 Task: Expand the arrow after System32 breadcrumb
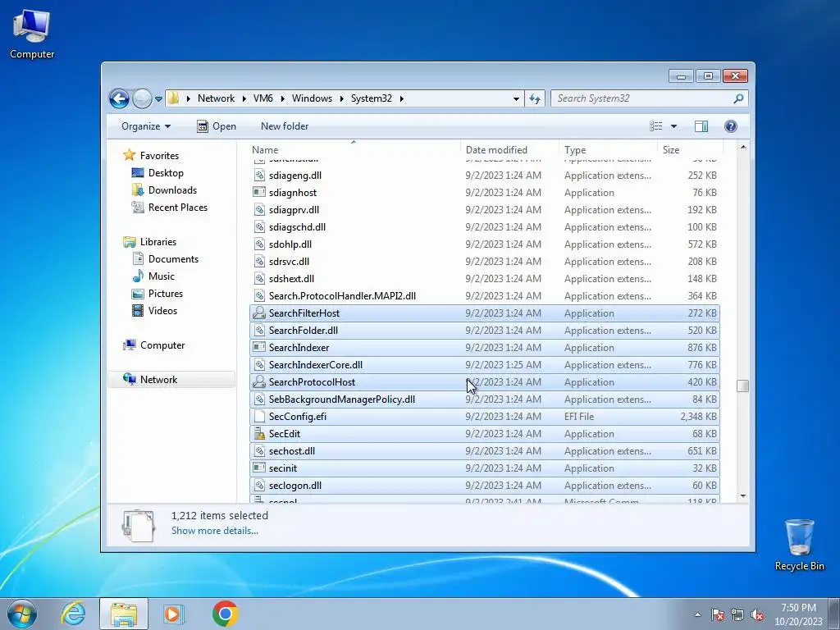click(401, 98)
